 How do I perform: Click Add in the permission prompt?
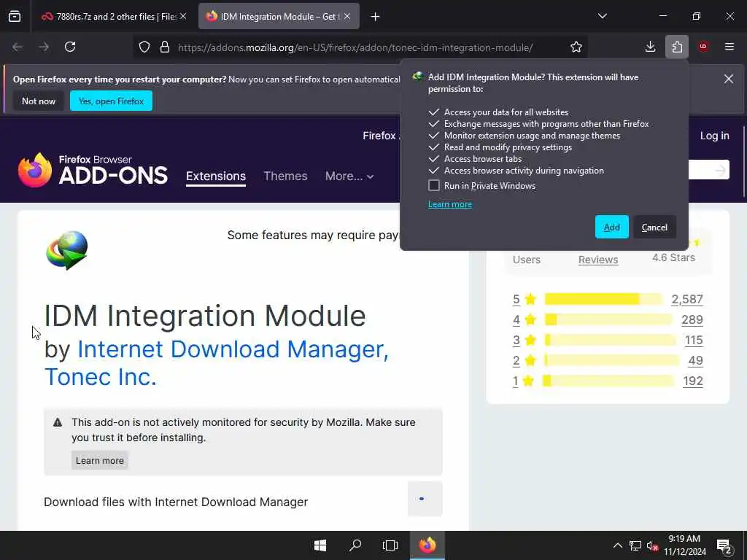pyautogui.click(x=612, y=227)
